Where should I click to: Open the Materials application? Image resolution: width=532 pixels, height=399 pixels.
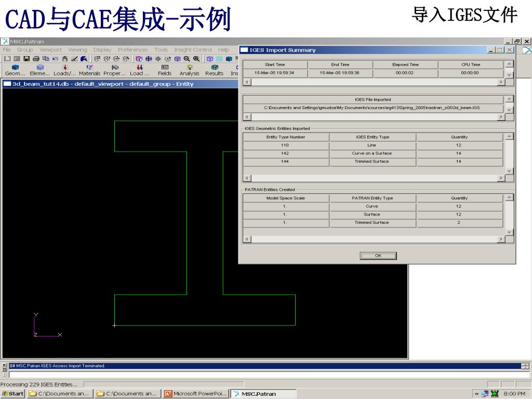click(x=89, y=70)
